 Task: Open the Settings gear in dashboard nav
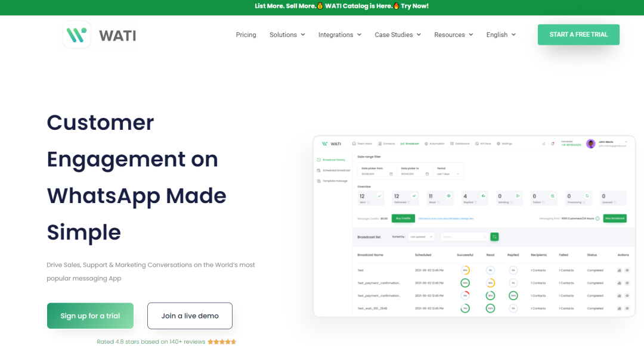(499, 144)
